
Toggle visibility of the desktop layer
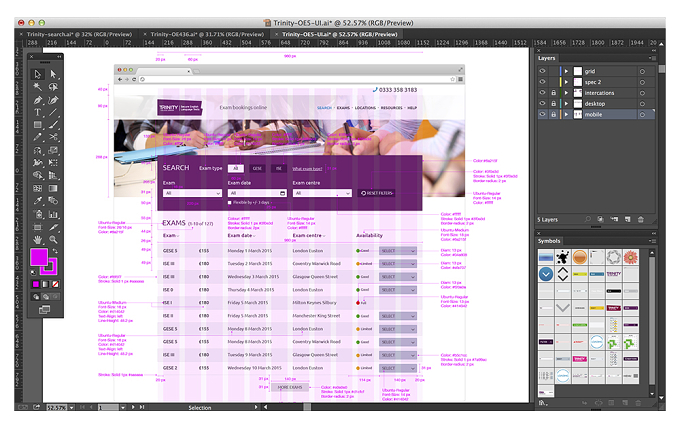pos(543,104)
